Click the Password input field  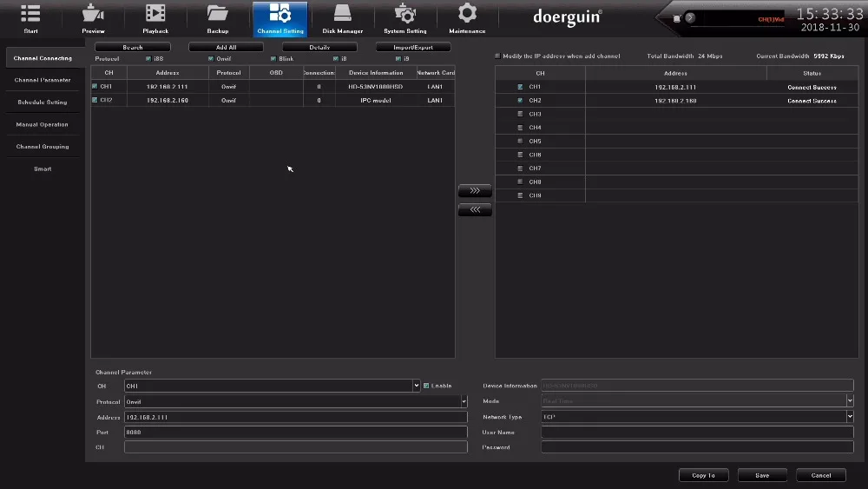697,447
